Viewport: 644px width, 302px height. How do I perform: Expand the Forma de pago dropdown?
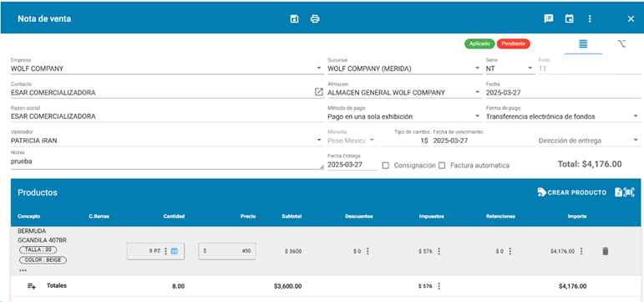pyautogui.click(x=636, y=116)
